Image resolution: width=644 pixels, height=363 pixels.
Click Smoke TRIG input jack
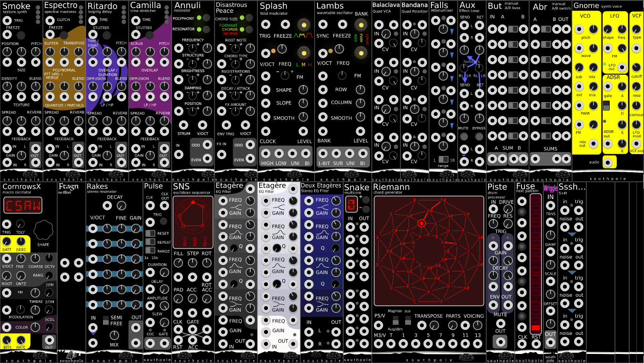(x=7, y=21)
